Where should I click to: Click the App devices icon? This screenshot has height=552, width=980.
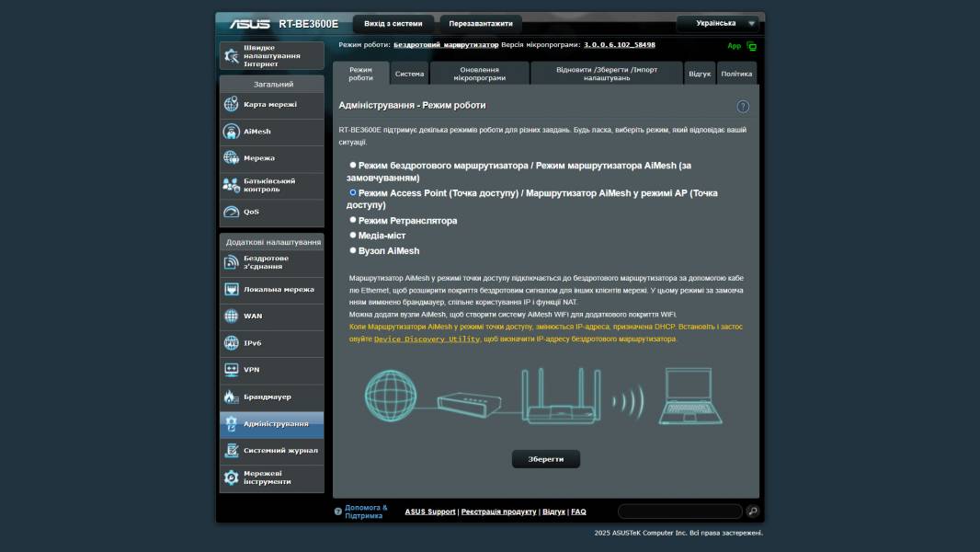tap(751, 46)
